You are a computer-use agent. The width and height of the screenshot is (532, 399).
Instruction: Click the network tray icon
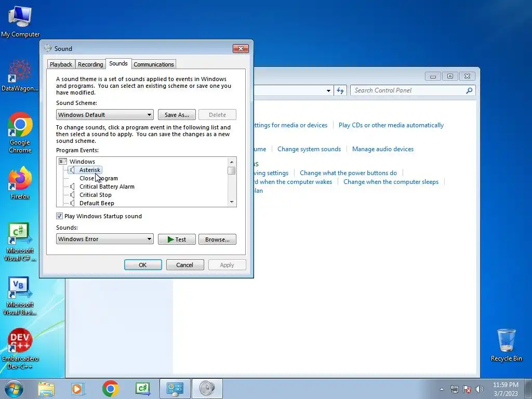(x=454, y=389)
